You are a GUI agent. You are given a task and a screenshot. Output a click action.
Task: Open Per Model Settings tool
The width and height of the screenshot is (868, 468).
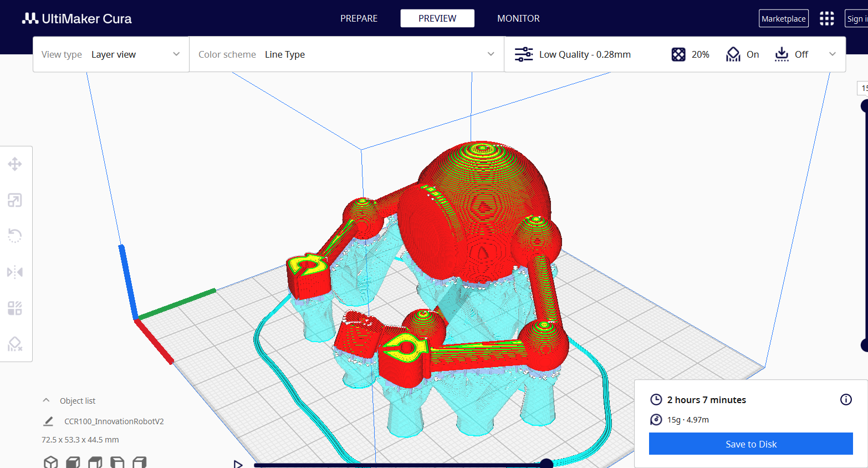click(x=15, y=308)
